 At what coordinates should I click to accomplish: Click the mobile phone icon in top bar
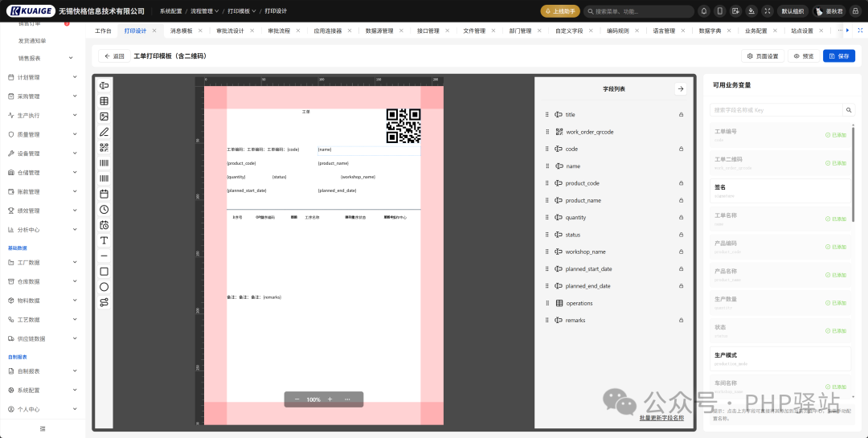[x=719, y=11]
